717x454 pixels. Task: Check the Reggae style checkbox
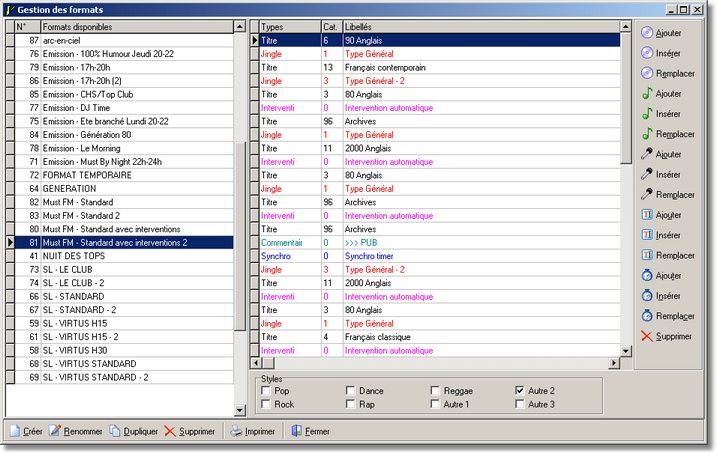point(435,390)
